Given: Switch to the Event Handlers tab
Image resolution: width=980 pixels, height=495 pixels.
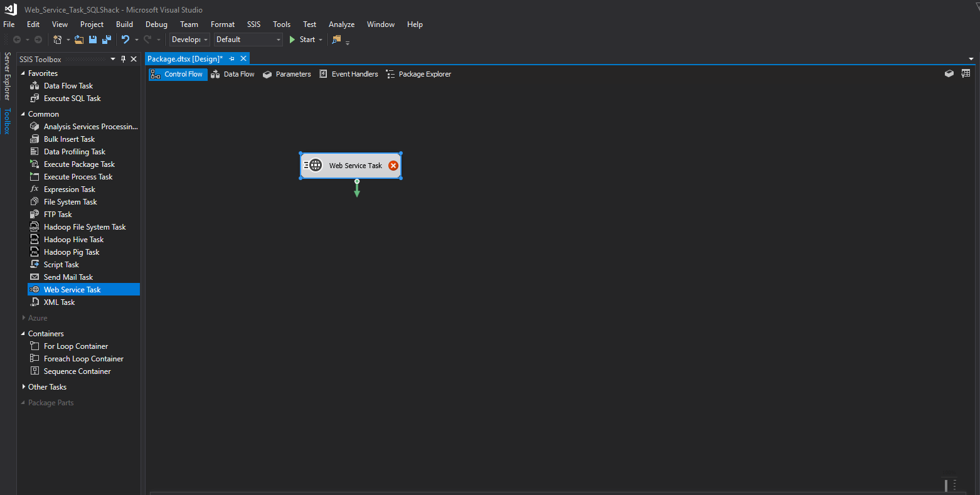Looking at the screenshot, I should tap(348, 74).
